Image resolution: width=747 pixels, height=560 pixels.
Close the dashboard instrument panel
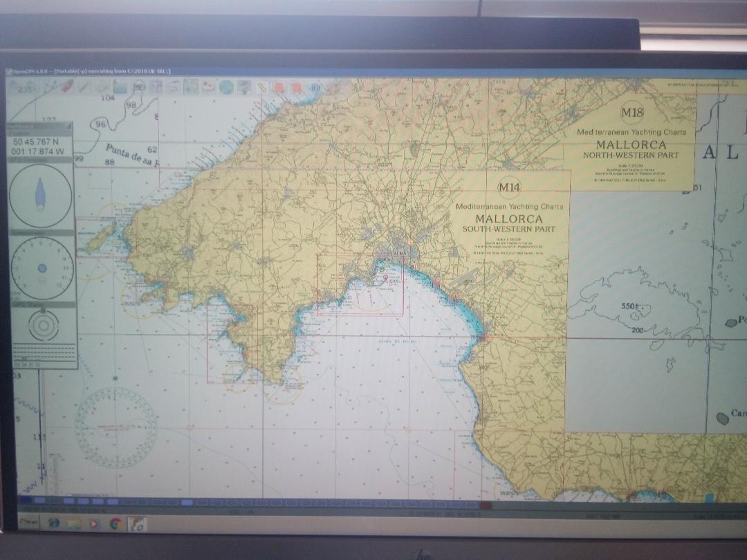[x=68, y=127]
